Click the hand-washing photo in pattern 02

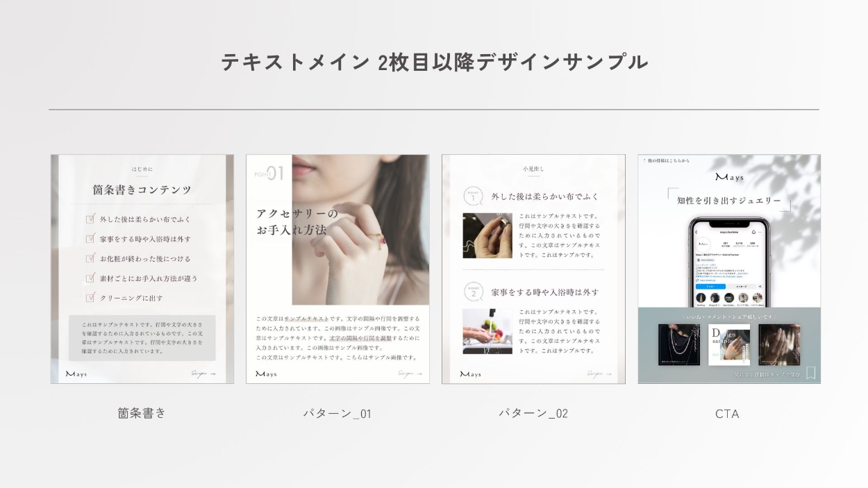coord(487,331)
